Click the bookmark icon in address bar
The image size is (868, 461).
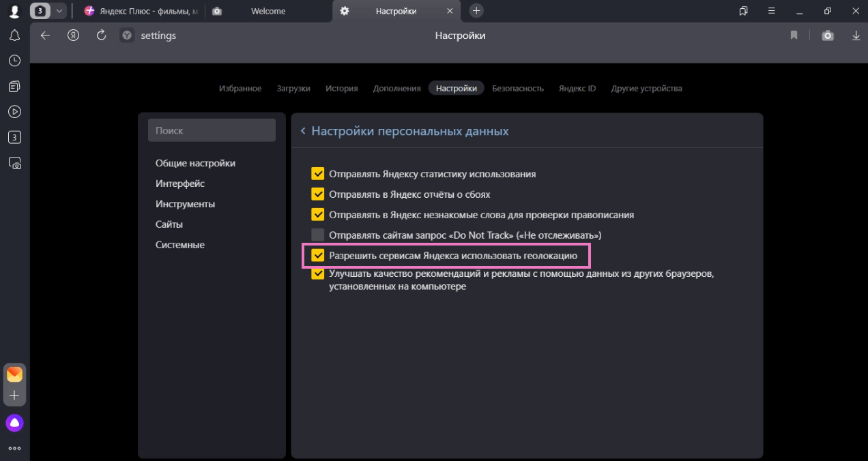tap(794, 35)
